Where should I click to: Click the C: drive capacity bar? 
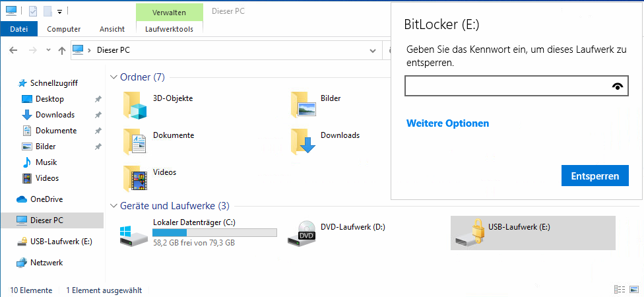214,233
